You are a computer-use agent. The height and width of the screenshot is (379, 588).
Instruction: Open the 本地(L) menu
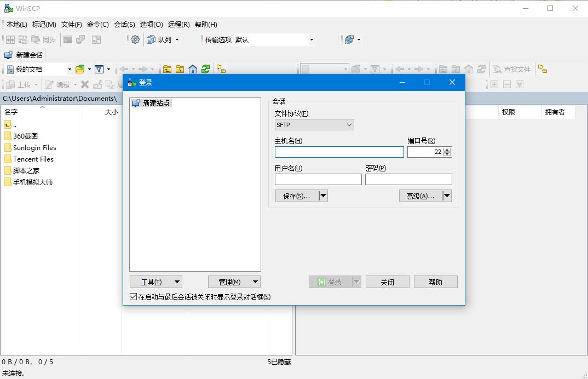pos(17,25)
